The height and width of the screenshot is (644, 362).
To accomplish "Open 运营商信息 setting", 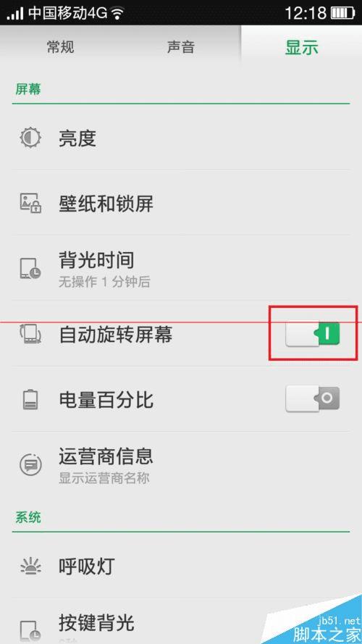I will click(181, 464).
